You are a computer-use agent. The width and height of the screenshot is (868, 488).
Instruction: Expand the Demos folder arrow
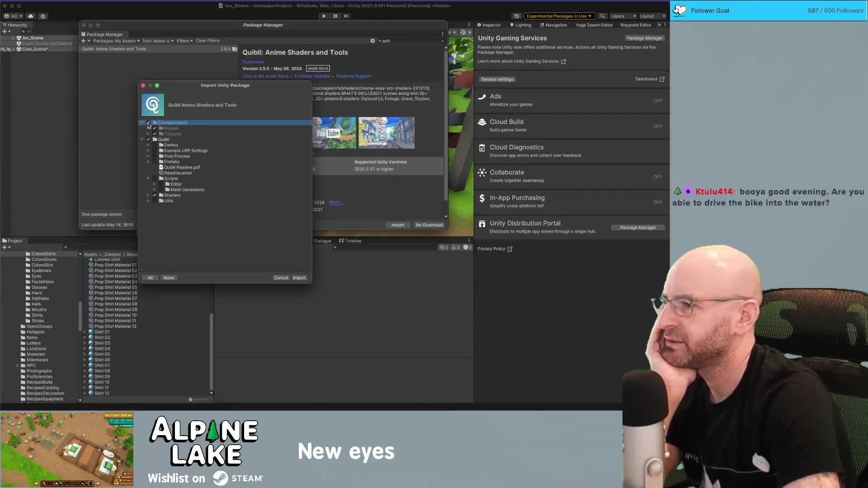[x=148, y=145]
